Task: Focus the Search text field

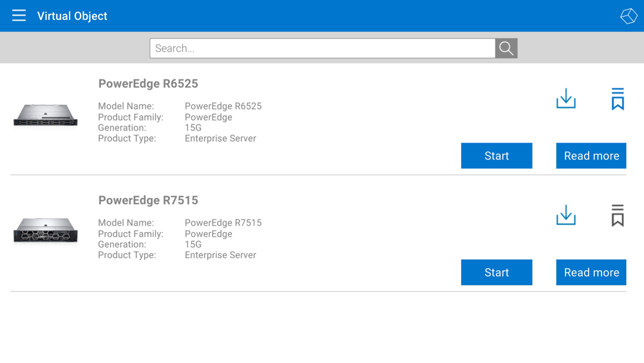Action: point(322,48)
